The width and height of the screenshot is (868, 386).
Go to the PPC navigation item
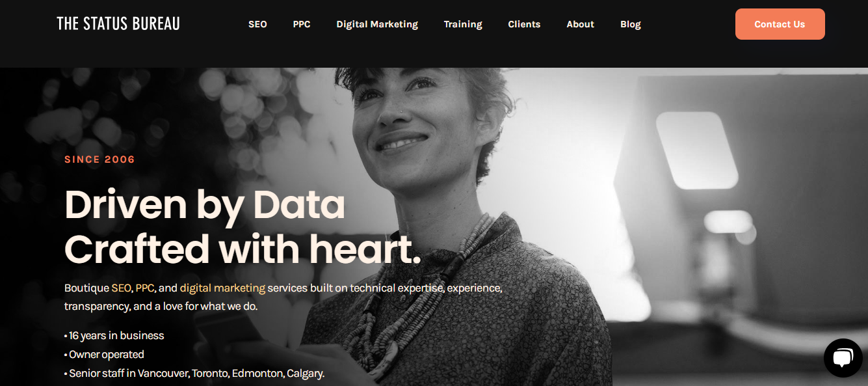(x=302, y=24)
